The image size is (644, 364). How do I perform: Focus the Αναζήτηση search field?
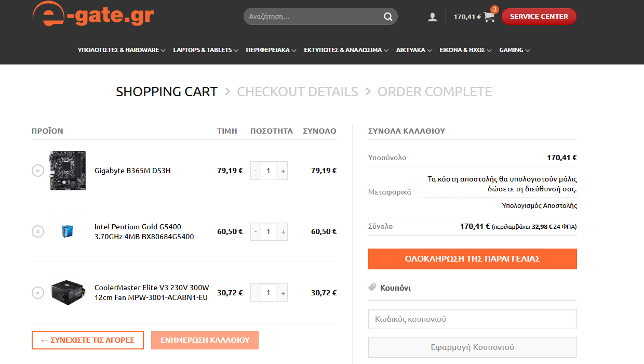point(314,17)
